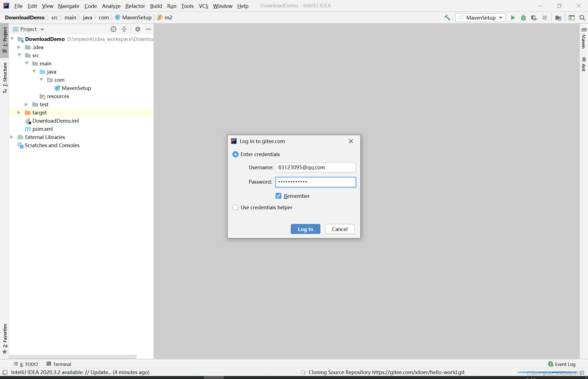Click the green Run button
Viewport: 588px width, 379px height.
(x=513, y=18)
